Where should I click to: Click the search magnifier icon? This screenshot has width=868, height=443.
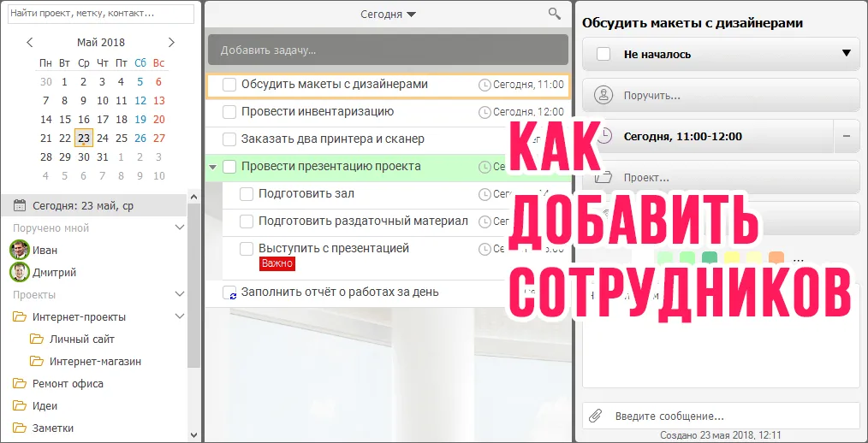point(555,14)
